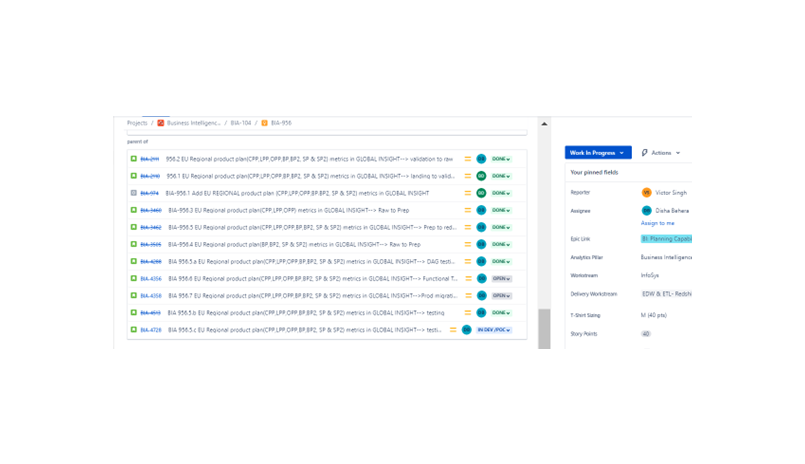The image size is (805, 464).
Task: Click Analytics Pillar value 'Business Intelligence'
Action: pyautogui.click(x=666, y=257)
